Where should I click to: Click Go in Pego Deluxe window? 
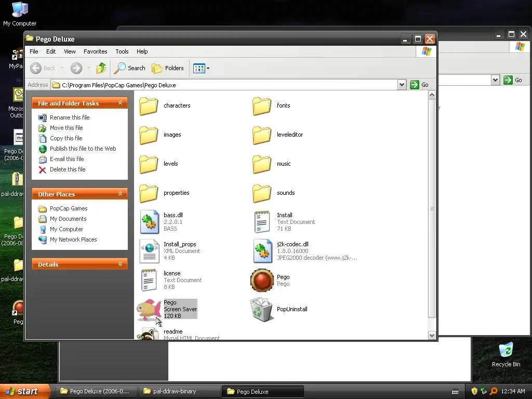tap(419, 85)
